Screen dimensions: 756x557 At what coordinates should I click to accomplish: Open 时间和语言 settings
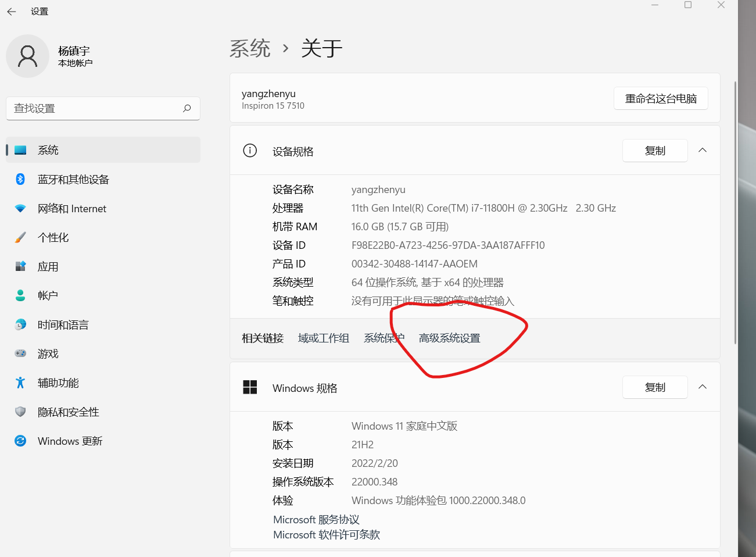click(103, 324)
